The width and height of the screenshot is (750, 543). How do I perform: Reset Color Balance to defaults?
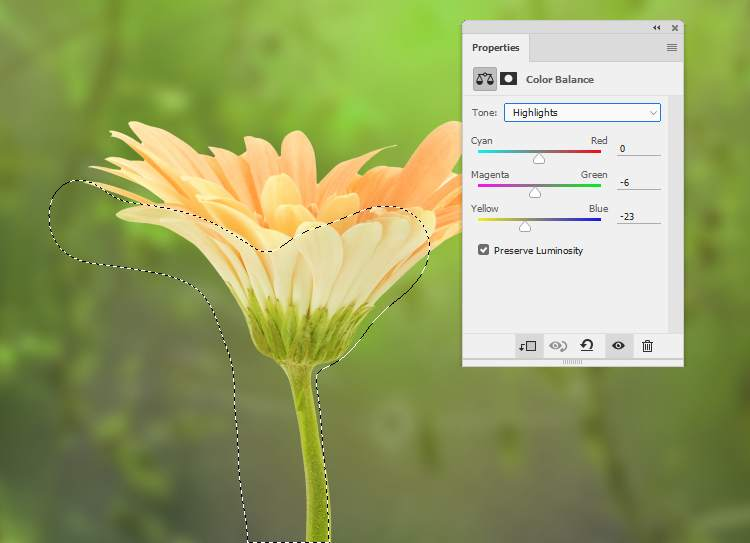pyautogui.click(x=587, y=345)
